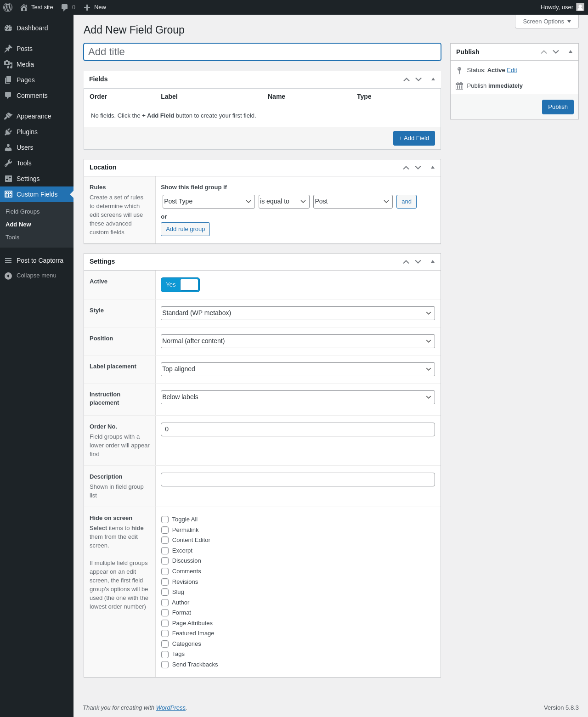Open the Field Groups submenu item
The width and height of the screenshot is (588, 717).
pyautogui.click(x=23, y=212)
